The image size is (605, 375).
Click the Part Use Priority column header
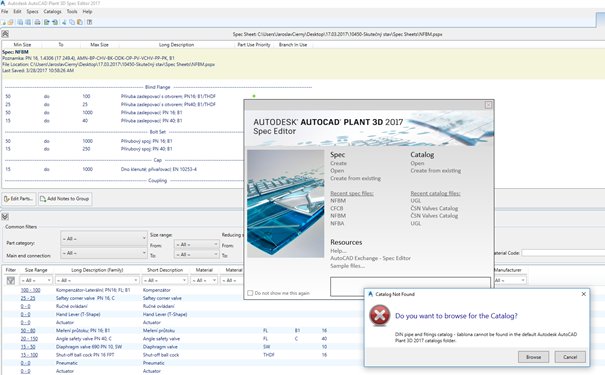coord(254,45)
